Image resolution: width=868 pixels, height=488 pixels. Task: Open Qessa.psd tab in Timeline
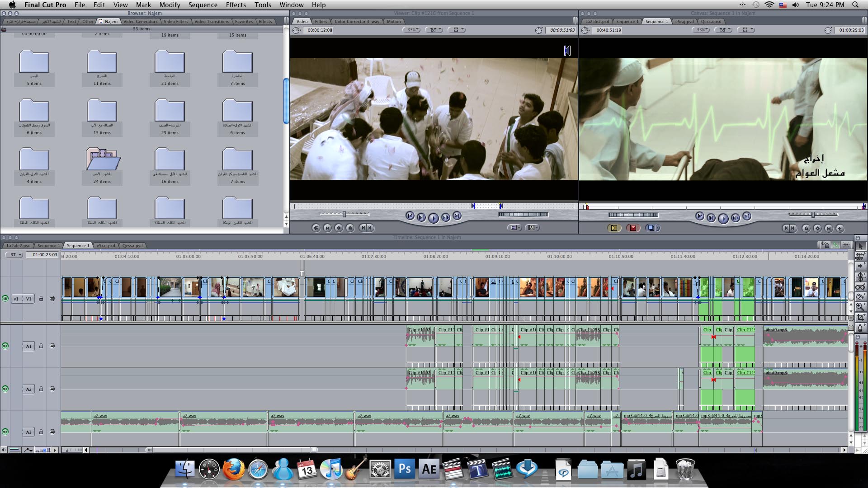tap(132, 246)
